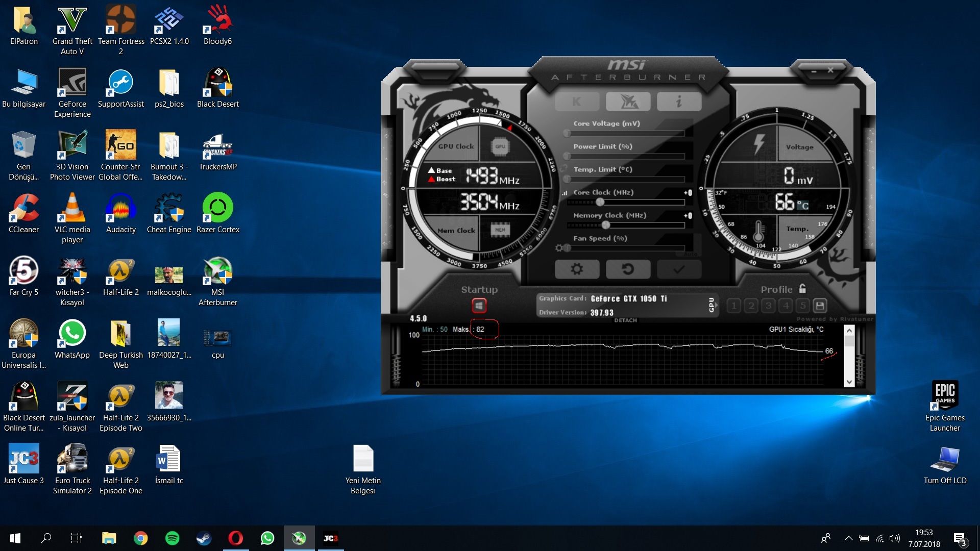Screen dimensions: 980x551
Task: Reset overclock settings with the circular arrow icon
Action: (628, 269)
